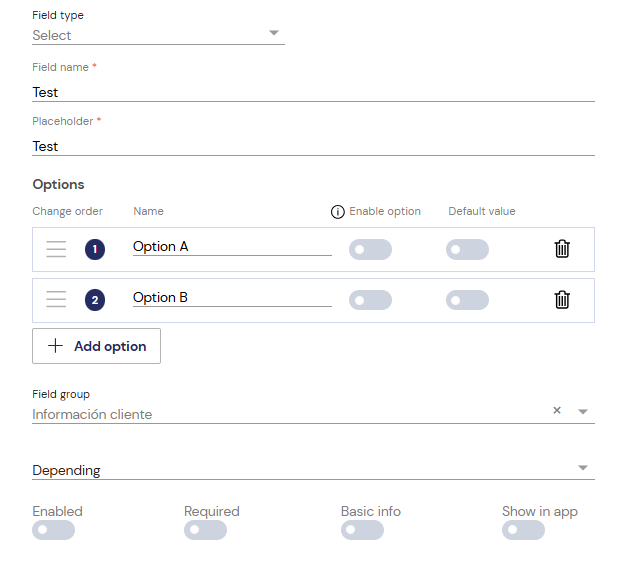This screenshot has height=570, width=638.
Task: Grab the drag handle for Option B
Action: [56, 299]
